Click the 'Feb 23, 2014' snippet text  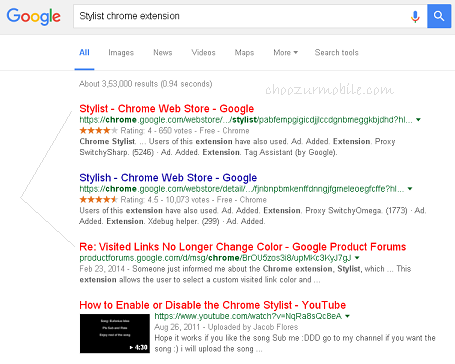(102, 269)
